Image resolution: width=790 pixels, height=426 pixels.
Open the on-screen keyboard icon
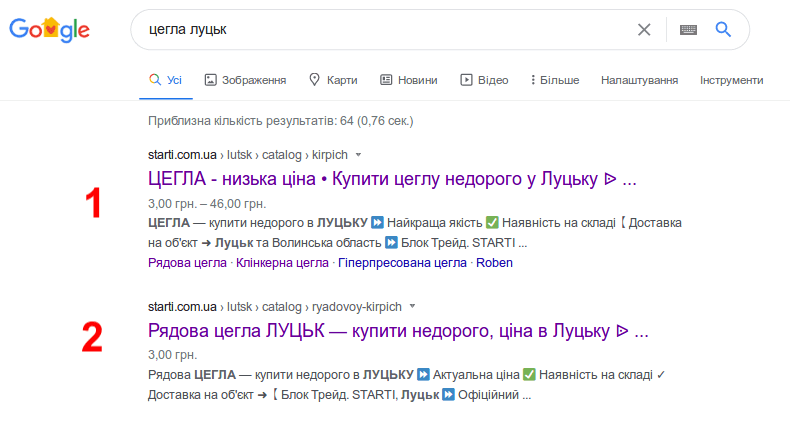(x=688, y=30)
